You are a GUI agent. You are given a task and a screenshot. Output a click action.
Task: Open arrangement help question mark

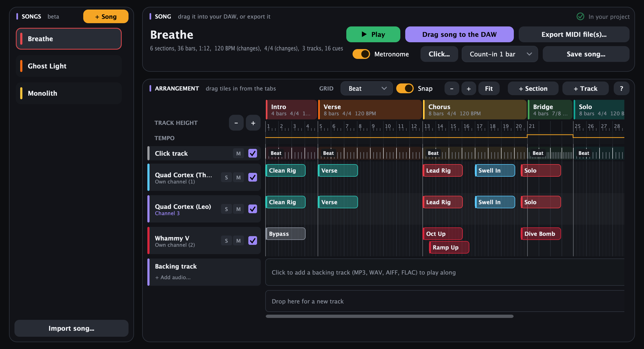pyautogui.click(x=621, y=88)
